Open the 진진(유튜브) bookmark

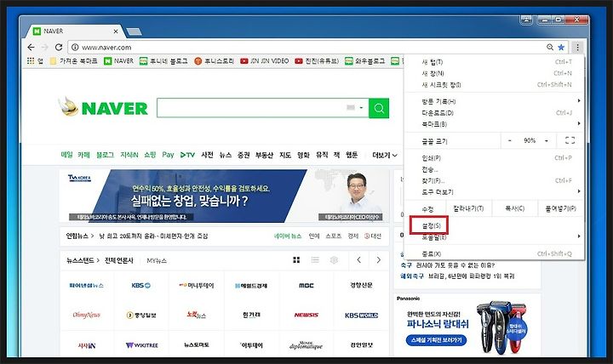click(317, 61)
